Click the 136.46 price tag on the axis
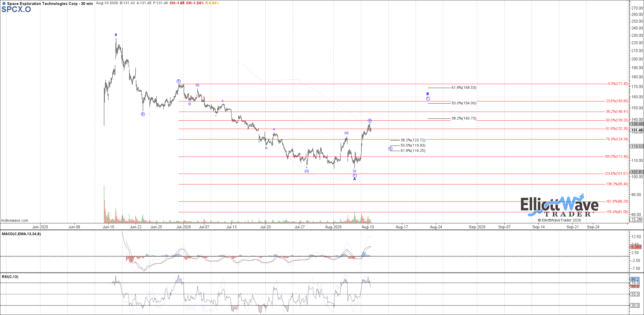 (637, 124)
